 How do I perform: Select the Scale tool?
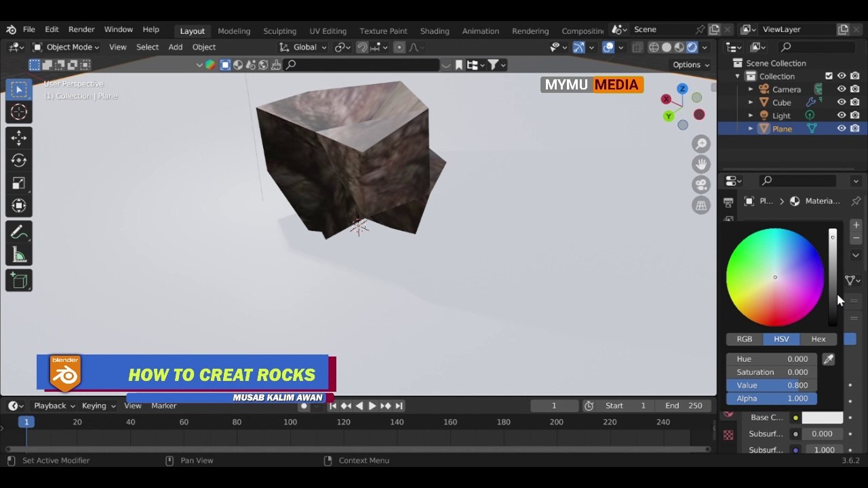(19, 184)
